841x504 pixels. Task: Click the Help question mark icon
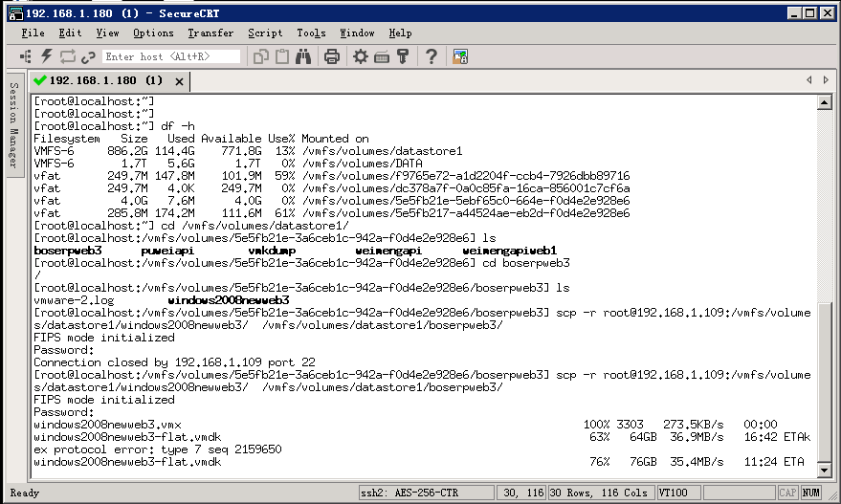432,56
